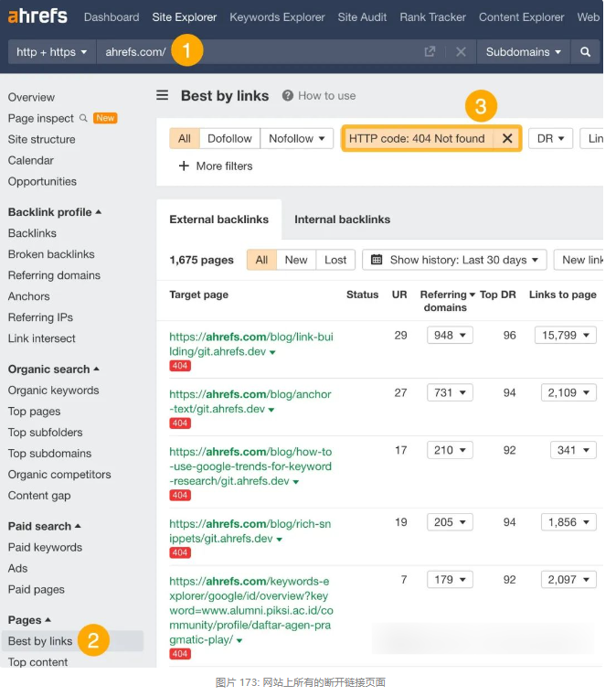616x696 pixels.
Task: Open the DR filter dropdown
Action: click(550, 138)
